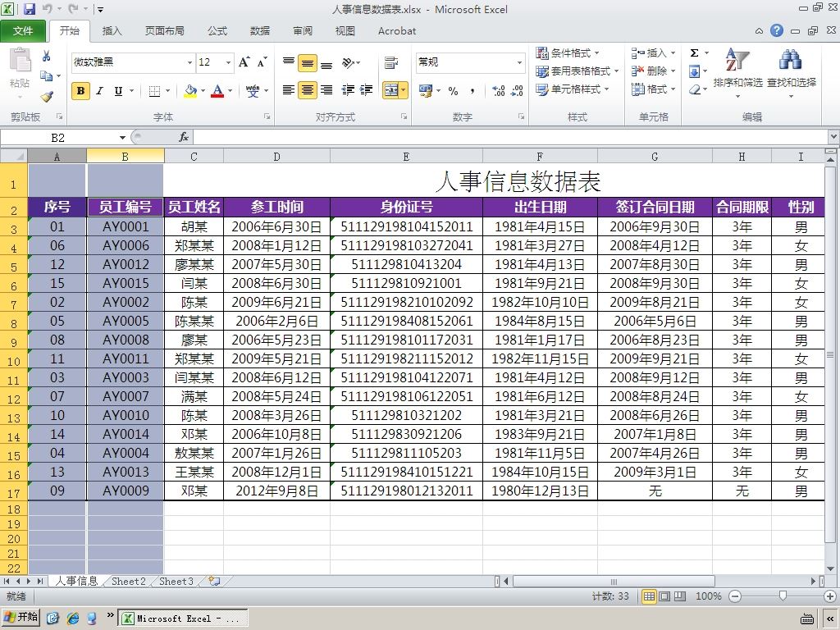Click the Cut scissors icon
The image size is (840, 630).
tap(46, 56)
